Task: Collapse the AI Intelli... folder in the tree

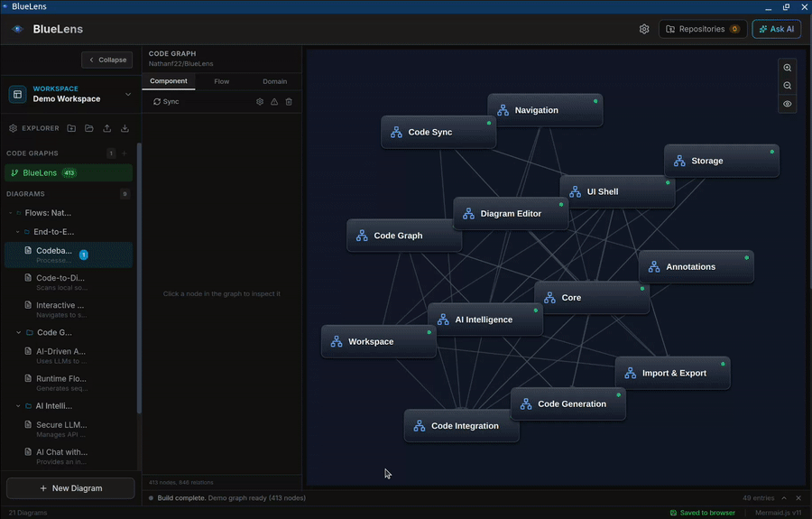Action: [x=18, y=406]
